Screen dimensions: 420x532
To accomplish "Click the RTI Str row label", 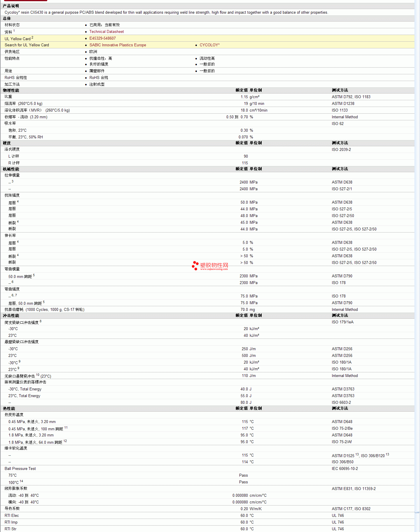I will click(x=10, y=529).
